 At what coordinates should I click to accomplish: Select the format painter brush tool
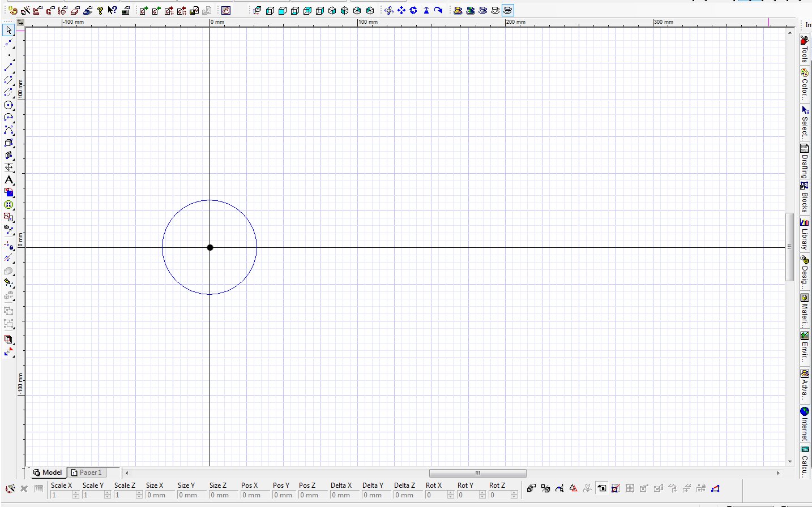click(8, 282)
